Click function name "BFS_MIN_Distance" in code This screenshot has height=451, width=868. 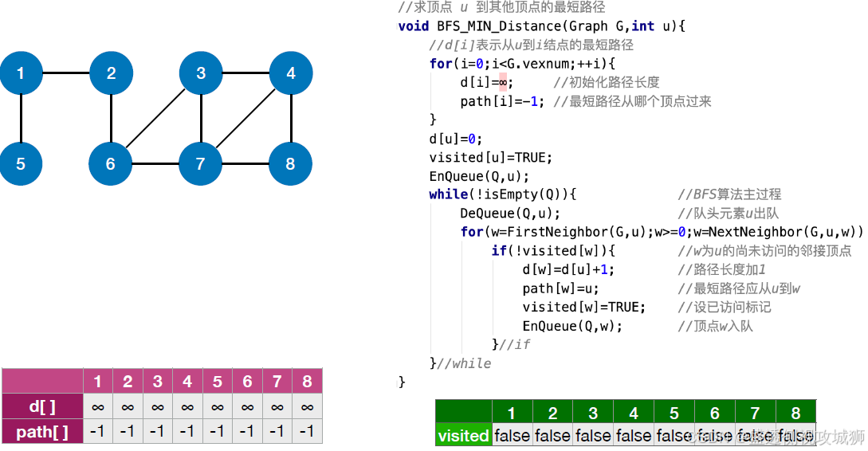coord(499,26)
